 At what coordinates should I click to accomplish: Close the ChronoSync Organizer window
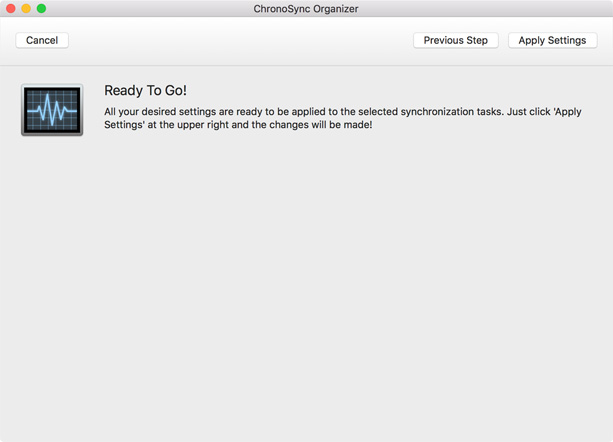pos(11,8)
